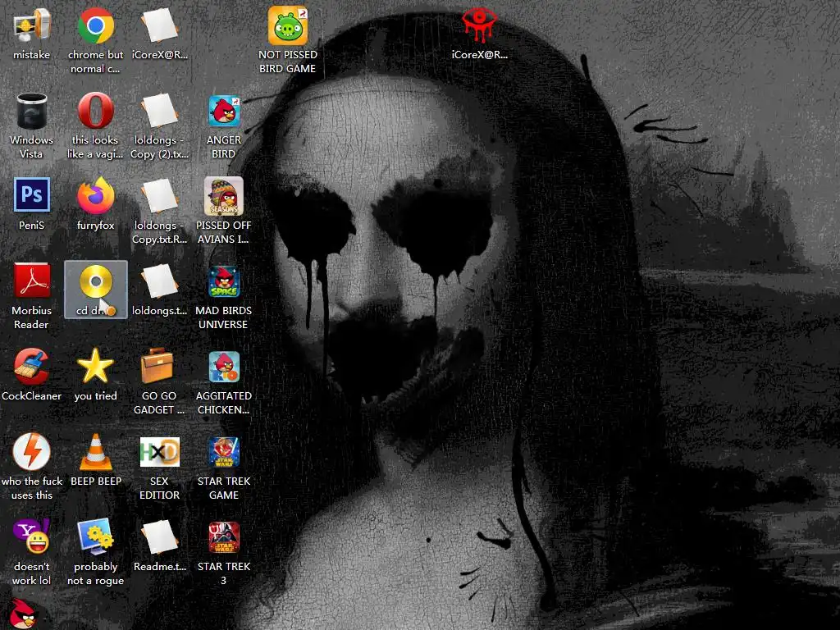Viewport: 840px width, 630px height.
Task: Select the red Opera browser shortcut
Action: (x=95, y=111)
